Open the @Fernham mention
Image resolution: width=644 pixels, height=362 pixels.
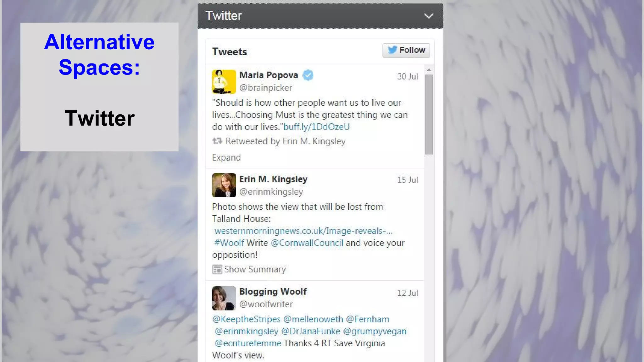pyautogui.click(x=368, y=319)
